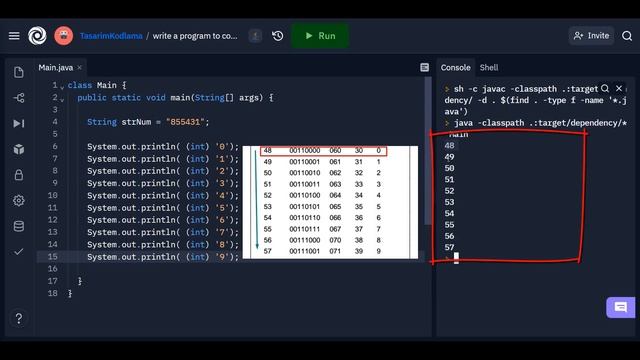
Task: Click console javac command line text
Action: click(536, 100)
